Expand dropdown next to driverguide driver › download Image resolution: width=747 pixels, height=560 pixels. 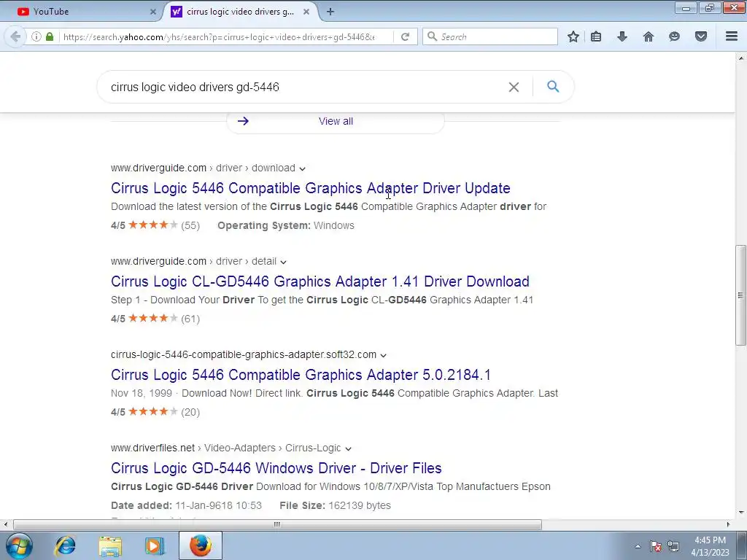pos(302,168)
